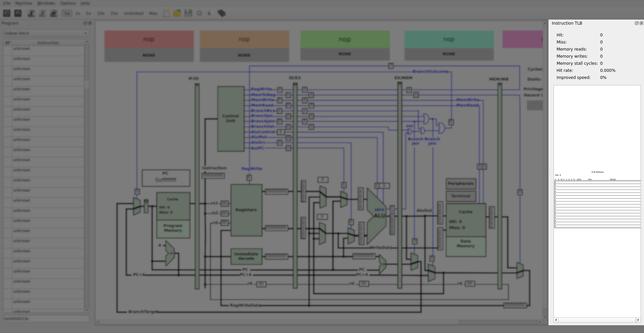Click the Compile source down-arrow icon
This screenshot has height=333, width=644.
tap(209, 13)
